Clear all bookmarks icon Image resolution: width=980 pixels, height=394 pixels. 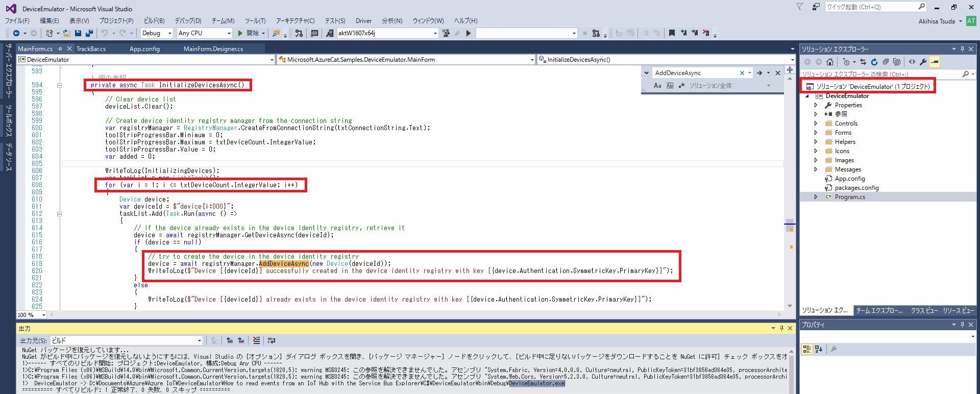pos(706,33)
